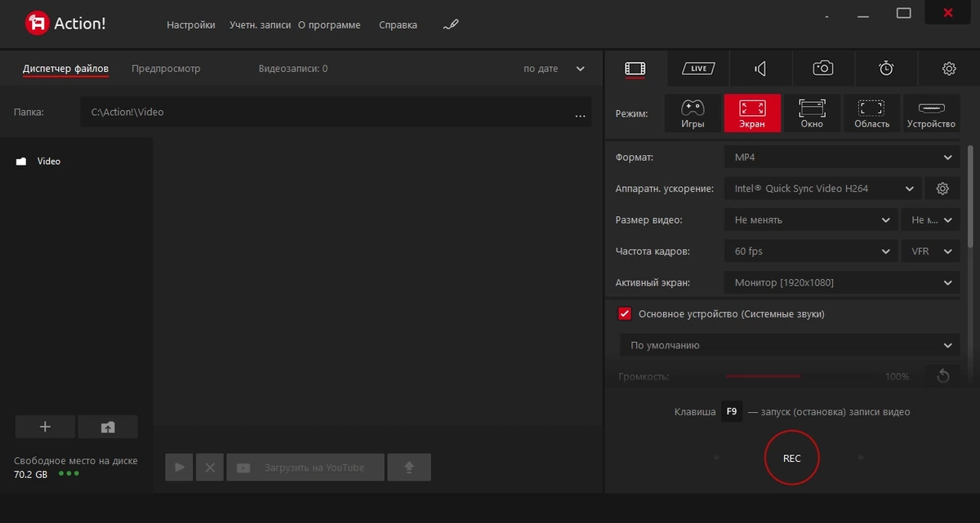The height and width of the screenshot is (523, 980).
Task: Open the Частота кадров 60 fps dropdown
Action: 811,251
